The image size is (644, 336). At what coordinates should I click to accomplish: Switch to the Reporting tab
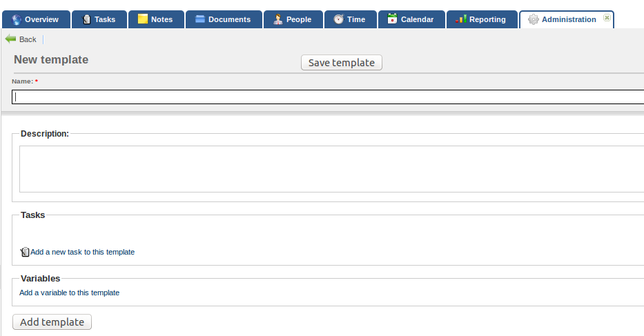pyautogui.click(x=482, y=19)
